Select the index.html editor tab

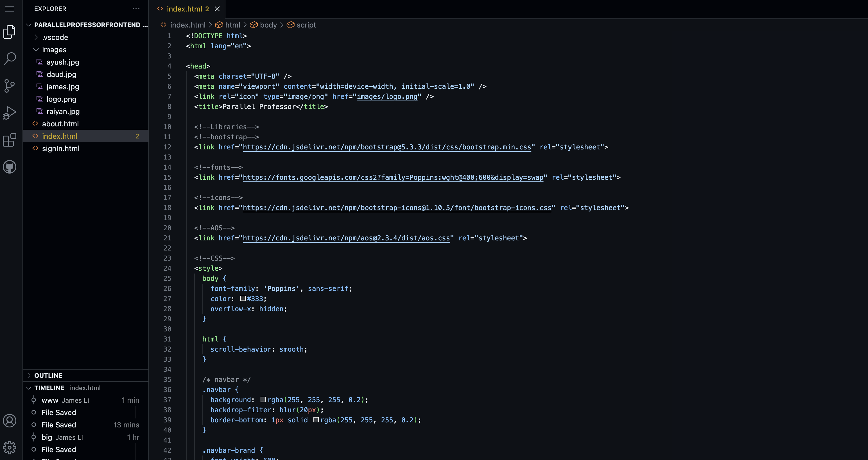pyautogui.click(x=184, y=9)
